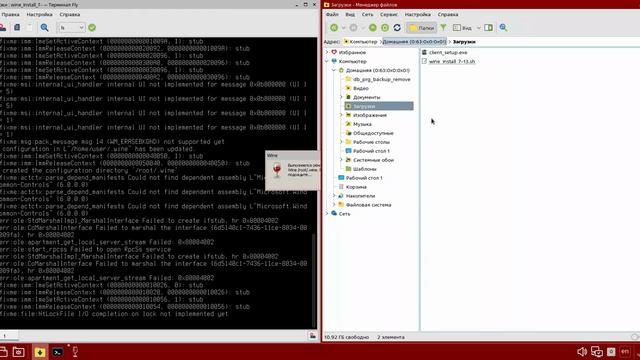The width and height of the screenshot is (640, 360).
Task: Open the Вид view dropdown arrow
Action: point(479,28)
